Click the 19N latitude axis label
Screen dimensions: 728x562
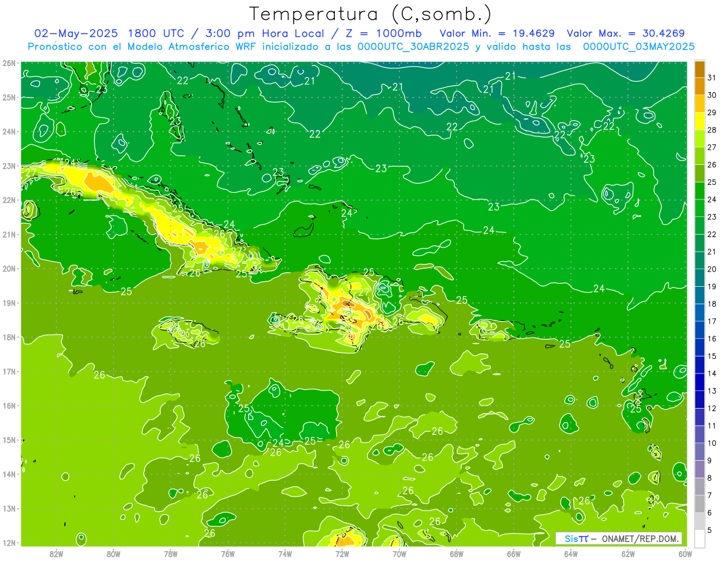8,303
